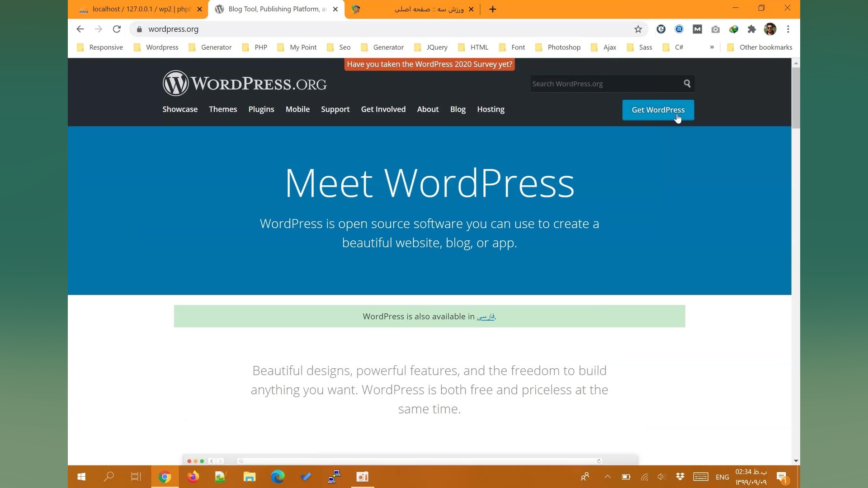868x488 pixels.
Task: Open the Extensions puzzle icon
Action: point(751,29)
